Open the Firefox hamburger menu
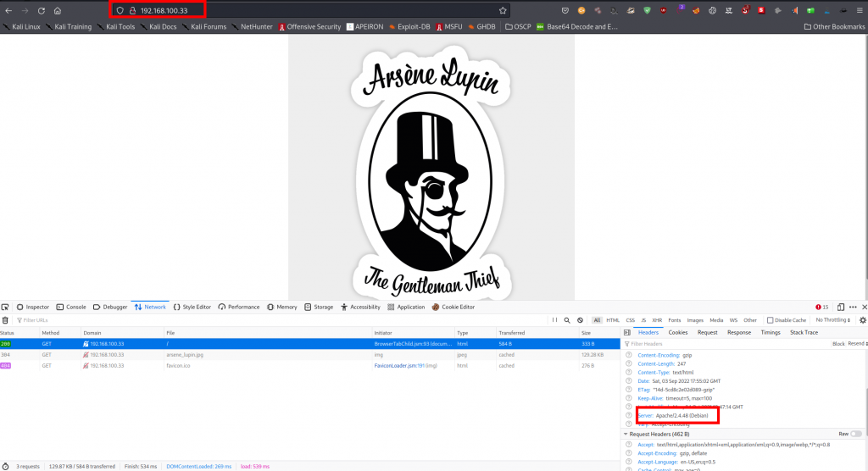 point(860,10)
